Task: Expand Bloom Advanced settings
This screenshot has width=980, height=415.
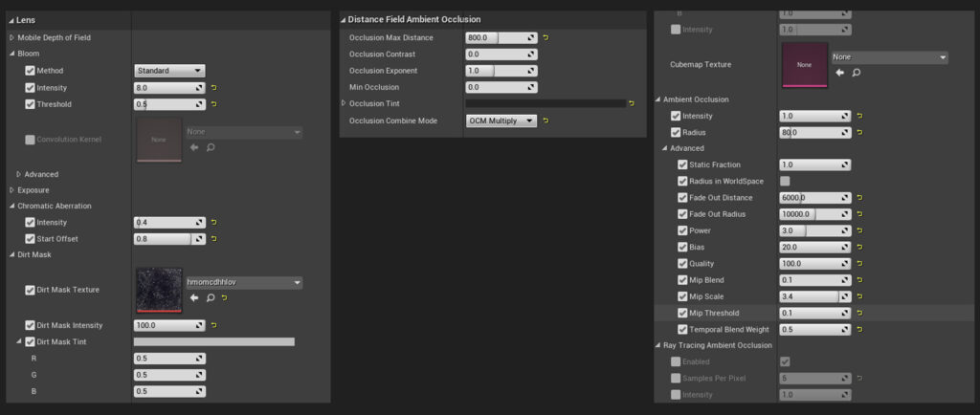Action: 19,174
